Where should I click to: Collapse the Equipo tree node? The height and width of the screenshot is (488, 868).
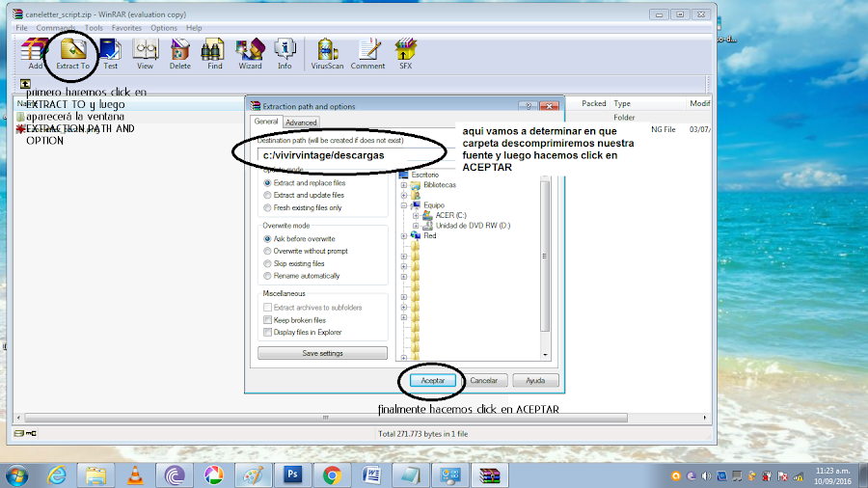click(x=404, y=205)
